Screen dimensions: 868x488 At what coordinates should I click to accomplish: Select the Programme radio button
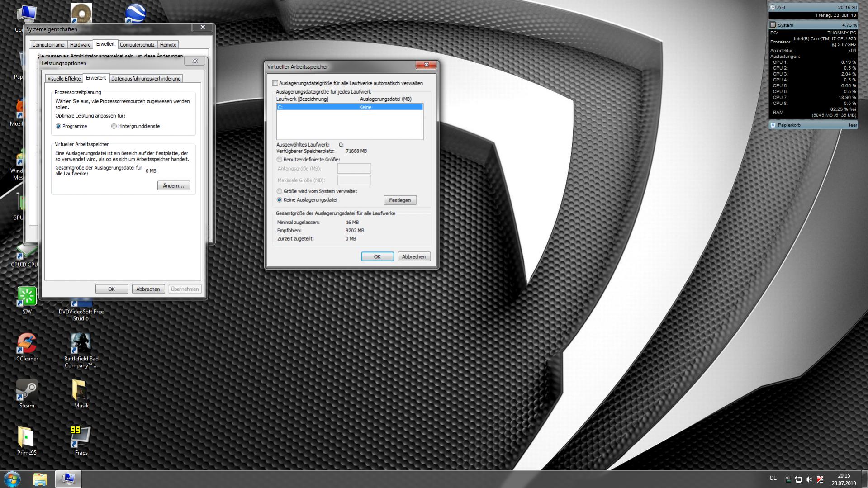(x=58, y=126)
